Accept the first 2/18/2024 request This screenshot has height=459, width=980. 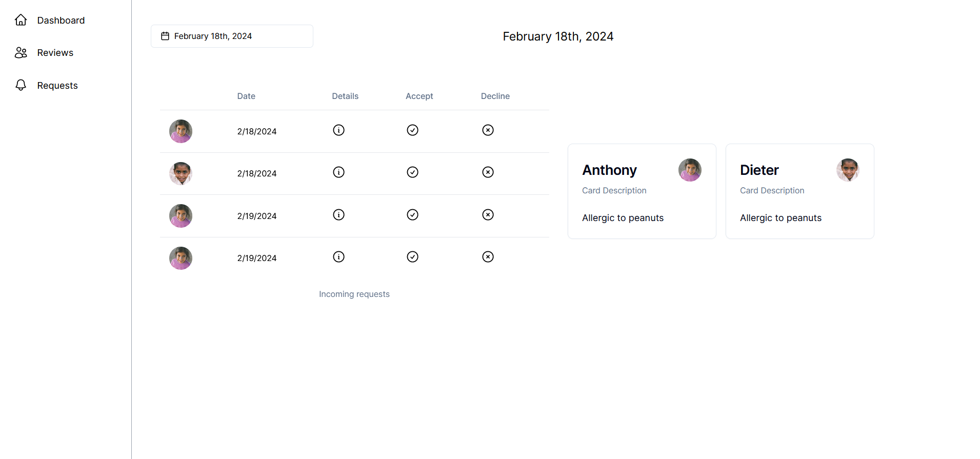(412, 130)
